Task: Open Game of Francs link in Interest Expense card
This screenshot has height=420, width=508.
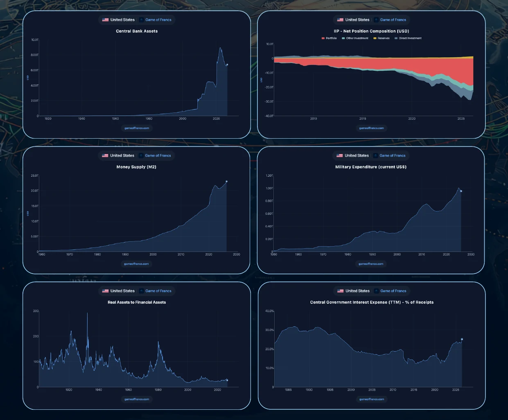Action: (393, 291)
